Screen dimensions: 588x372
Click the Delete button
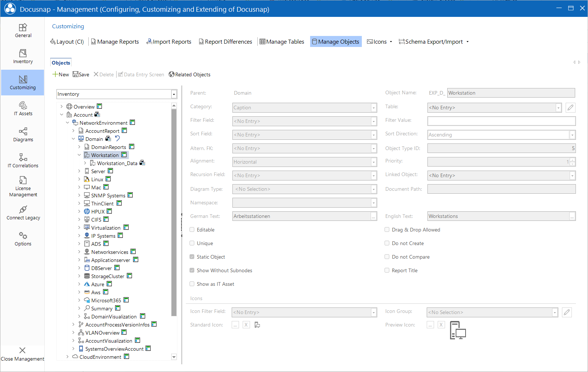coord(104,74)
